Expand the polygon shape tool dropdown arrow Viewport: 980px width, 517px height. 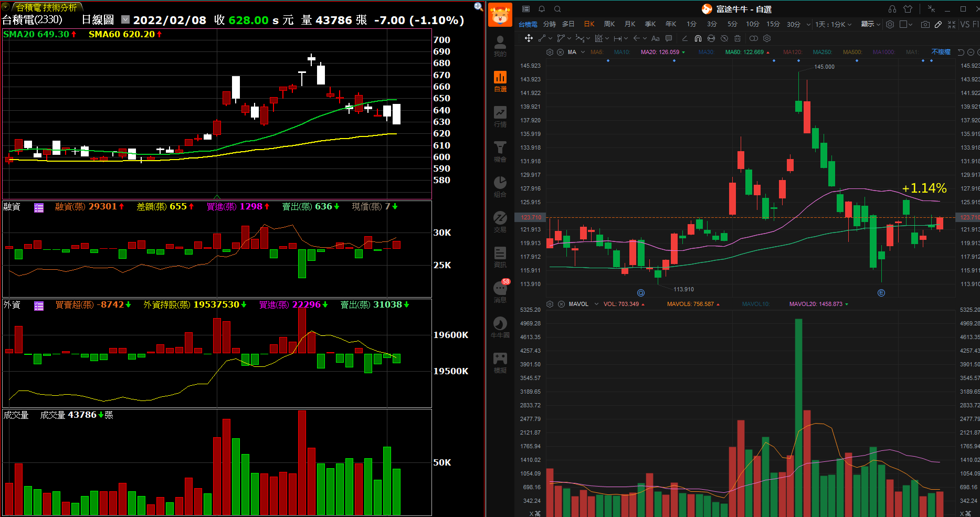(569, 38)
